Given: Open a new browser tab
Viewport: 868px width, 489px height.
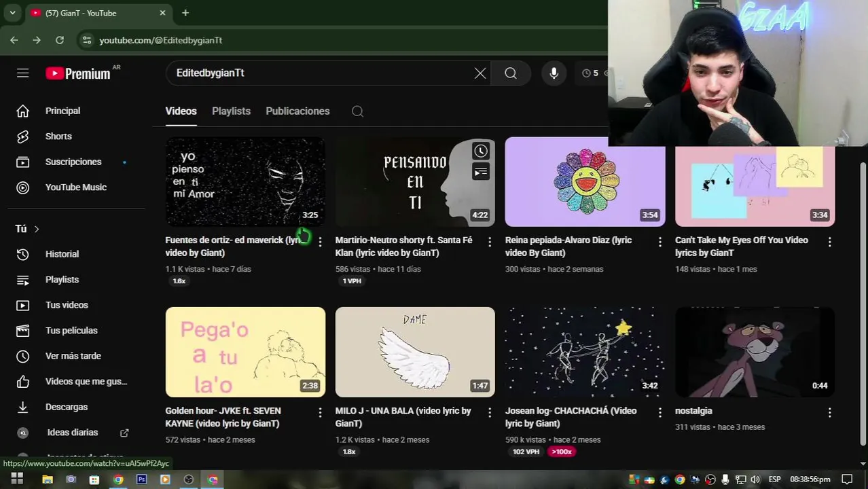Looking at the screenshot, I should [185, 13].
